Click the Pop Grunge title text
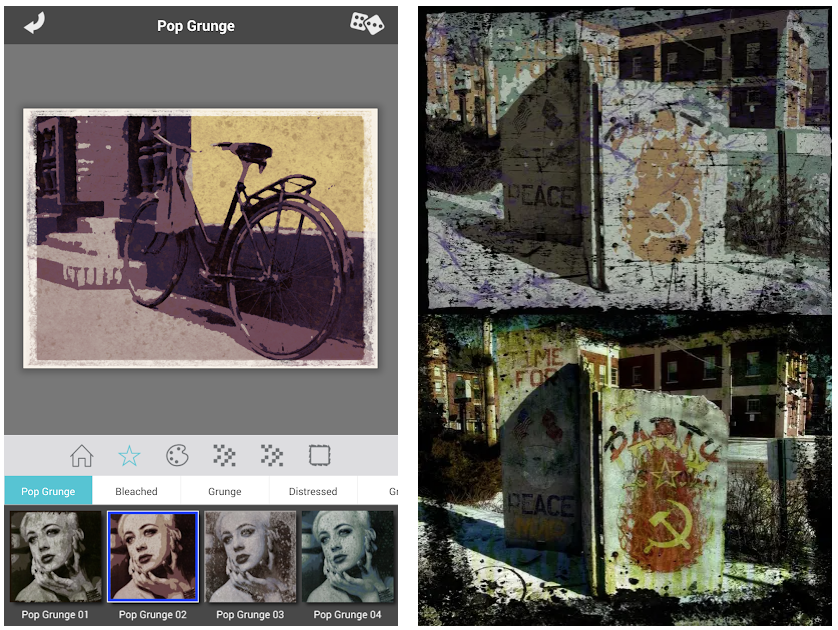The image size is (838, 630). tap(196, 26)
